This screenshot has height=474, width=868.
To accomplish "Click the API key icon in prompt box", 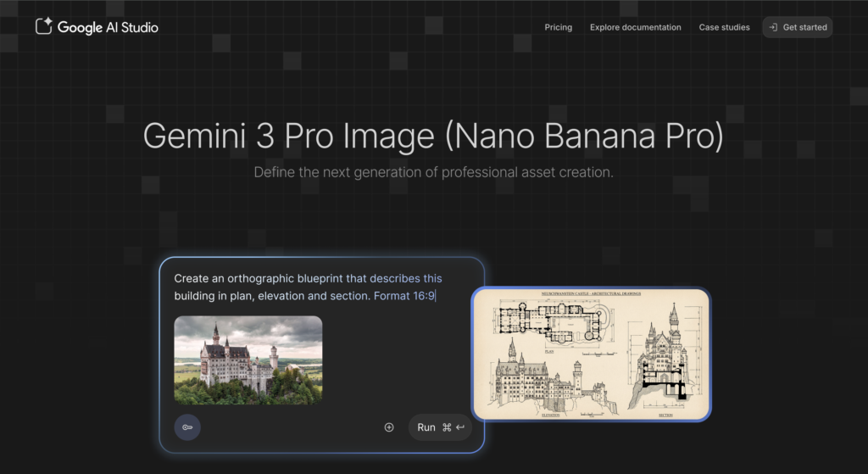I will 187,427.
